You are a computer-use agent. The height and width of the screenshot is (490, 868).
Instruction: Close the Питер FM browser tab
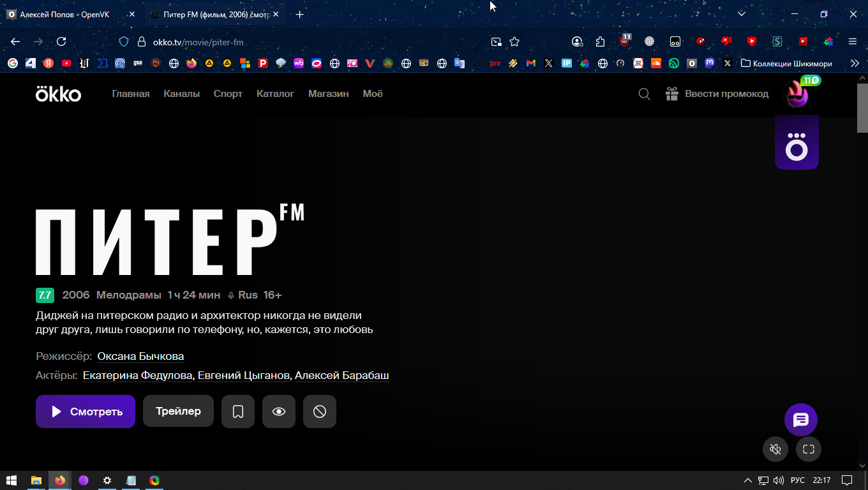[x=276, y=14]
